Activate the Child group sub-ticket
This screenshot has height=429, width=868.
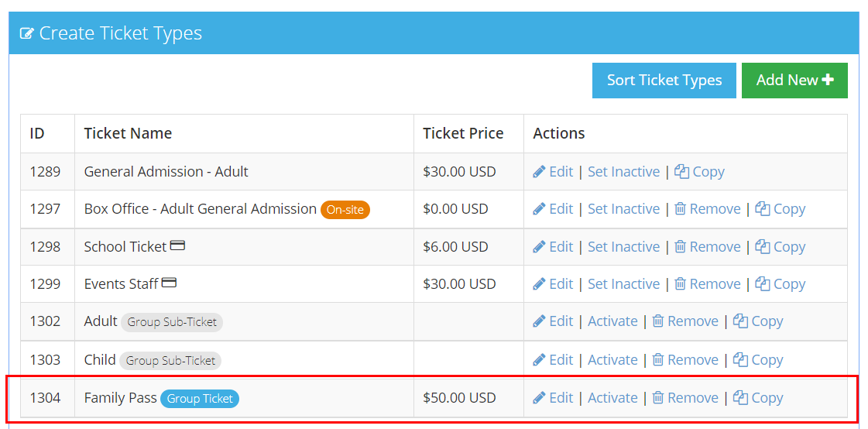tap(612, 360)
